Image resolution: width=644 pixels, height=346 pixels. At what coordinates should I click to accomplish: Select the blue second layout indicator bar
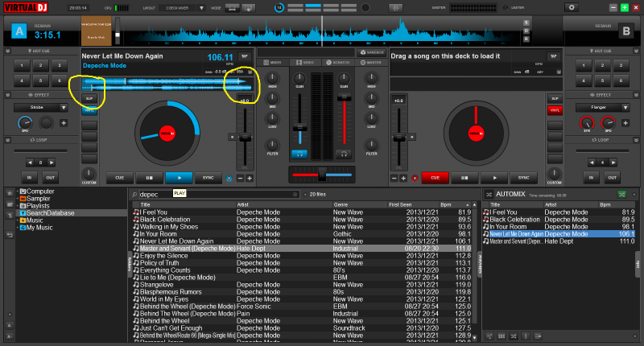pos(313,7)
